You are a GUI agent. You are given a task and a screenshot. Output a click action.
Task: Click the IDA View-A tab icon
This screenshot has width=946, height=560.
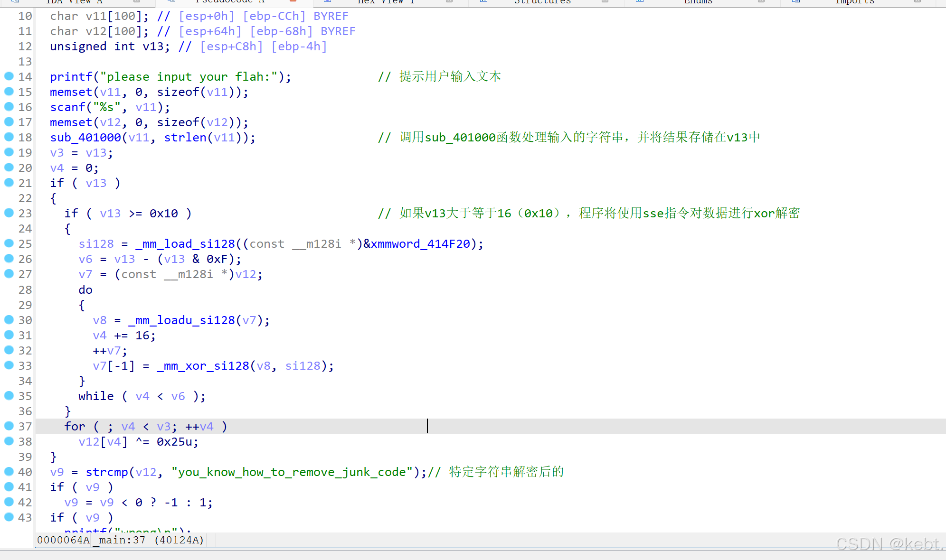(x=15, y=2)
